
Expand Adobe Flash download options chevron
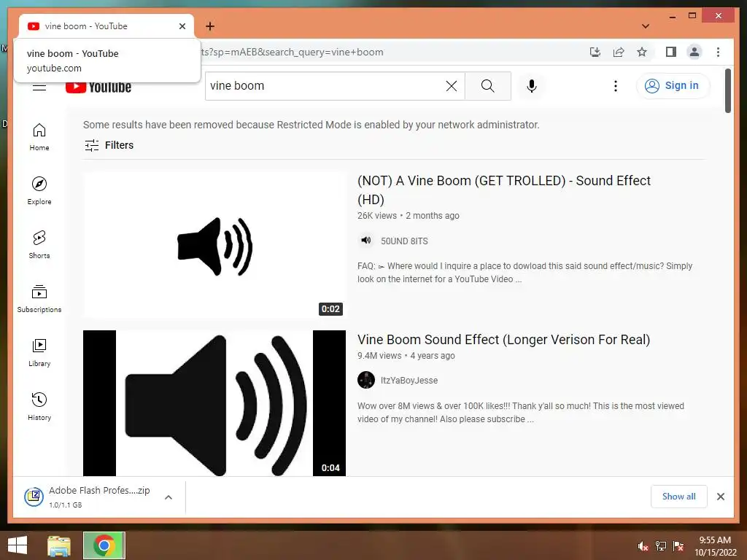169,497
